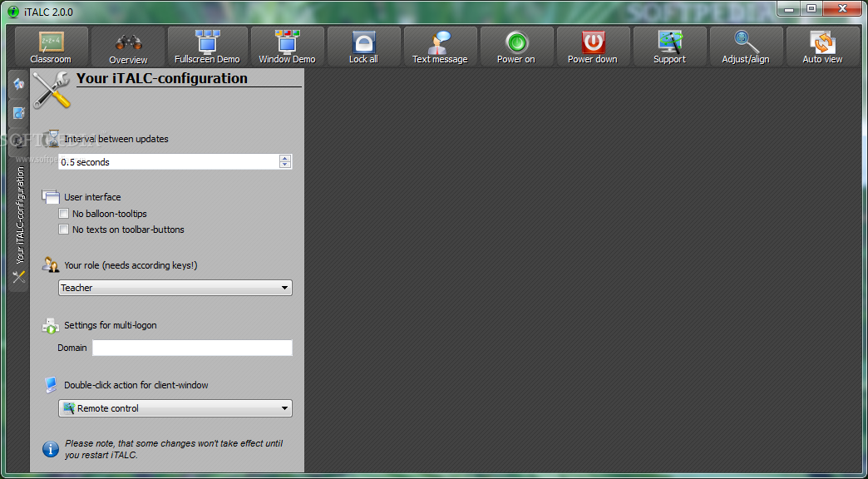
Task: Switch to Overview mode
Action: [128, 47]
